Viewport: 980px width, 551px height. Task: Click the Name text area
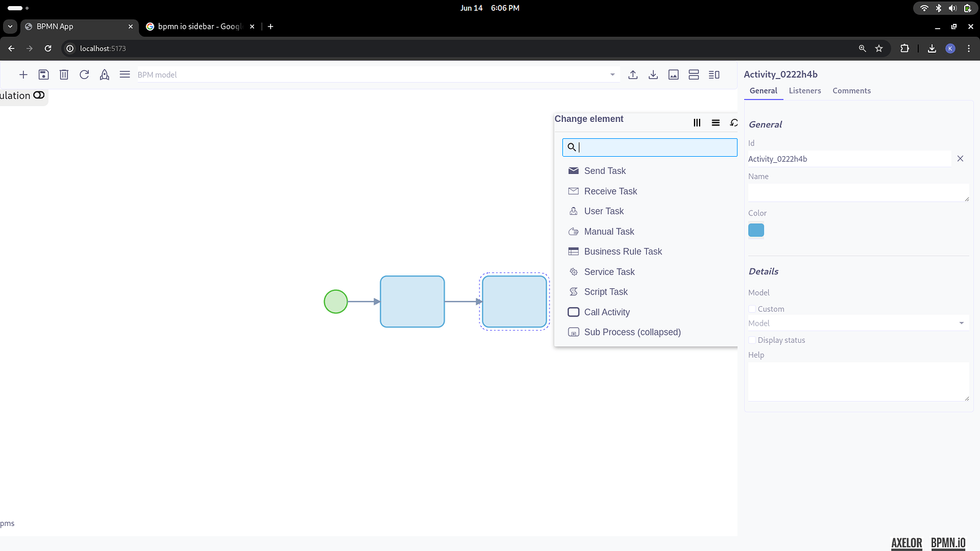(x=859, y=193)
